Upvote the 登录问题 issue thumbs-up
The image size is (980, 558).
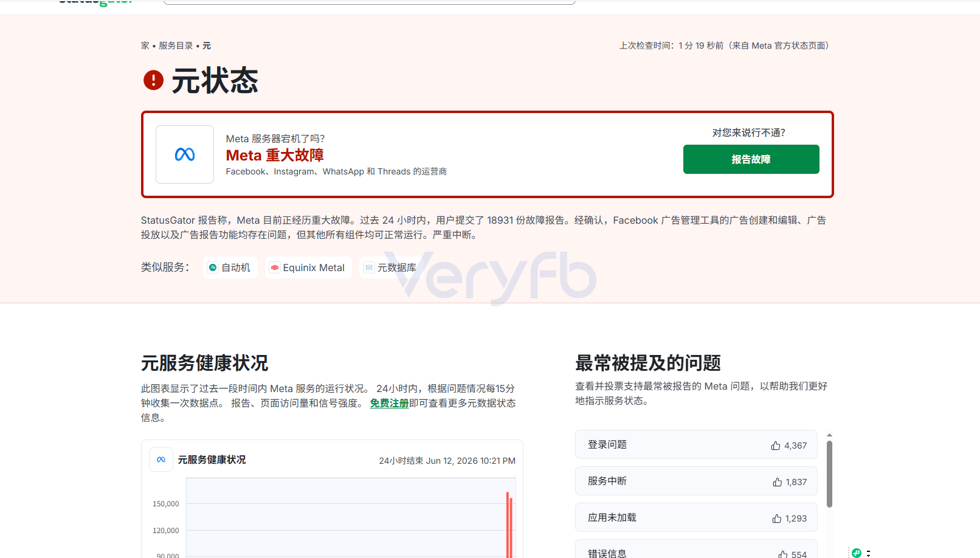click(x=776, y=446)
